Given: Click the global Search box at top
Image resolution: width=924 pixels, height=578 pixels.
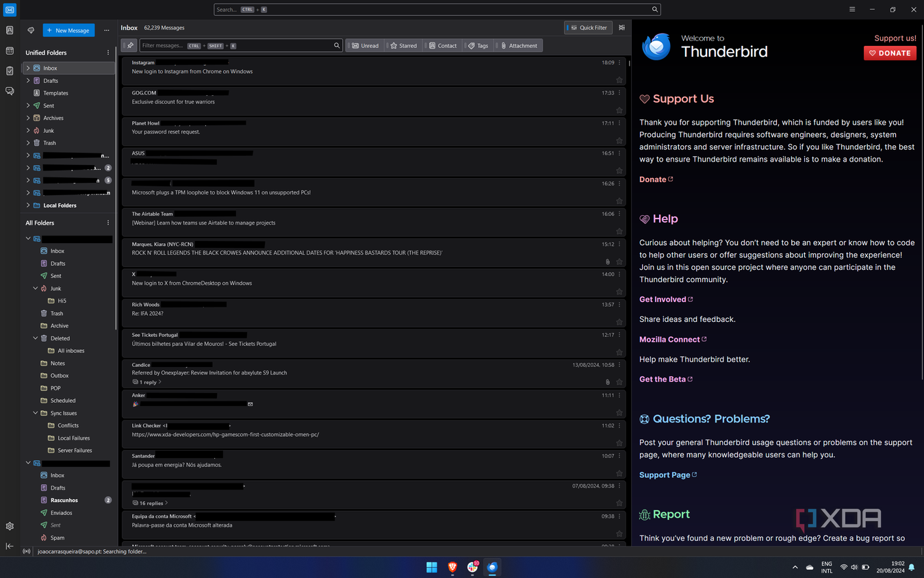Looking at the screenshot, I should coord(437,10).
